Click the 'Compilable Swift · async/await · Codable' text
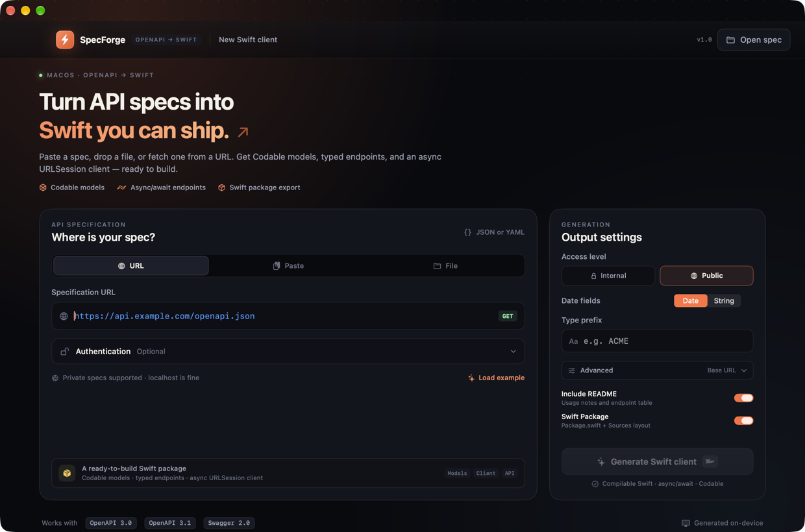Screen dimensions: 805x532 [663, 484]
